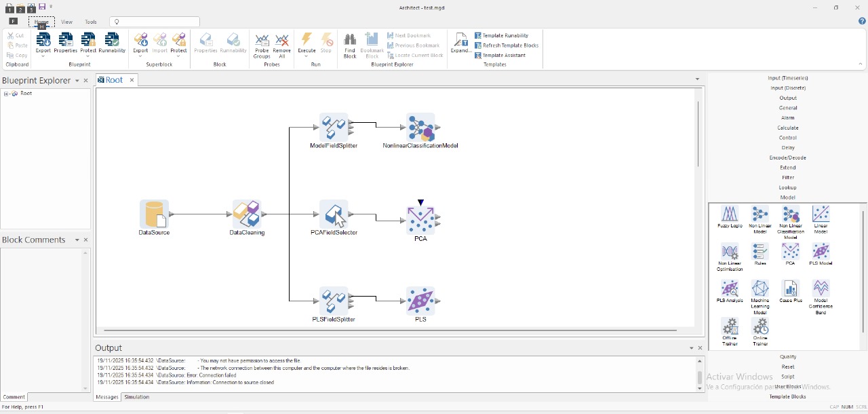Select the NonlinearClassificationModel block on canvas

click(x=420, y=128)
